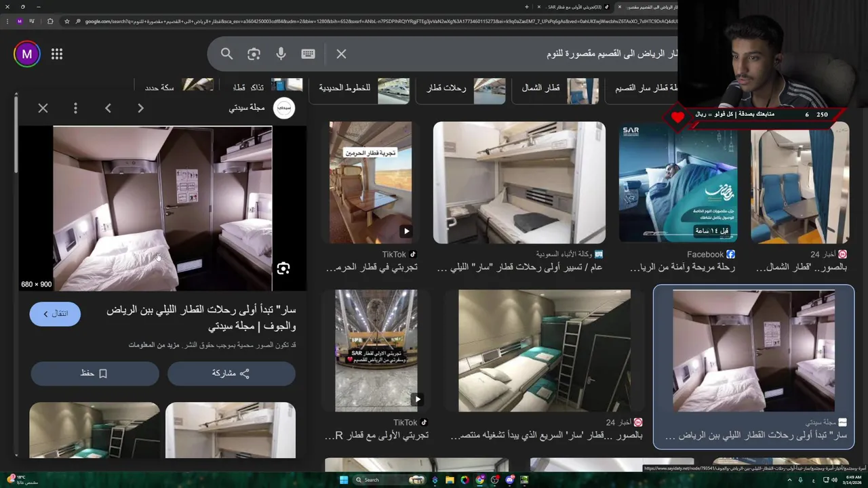Share the image with مشاركة button

coord(231,373)
